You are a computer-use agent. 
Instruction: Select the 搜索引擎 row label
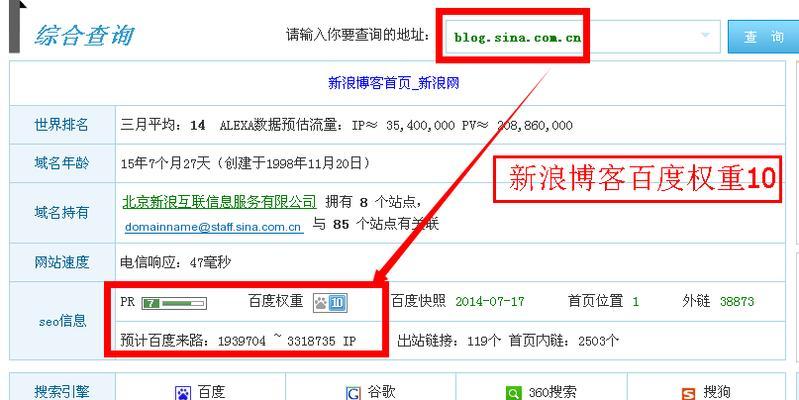[x=62, y=392]
